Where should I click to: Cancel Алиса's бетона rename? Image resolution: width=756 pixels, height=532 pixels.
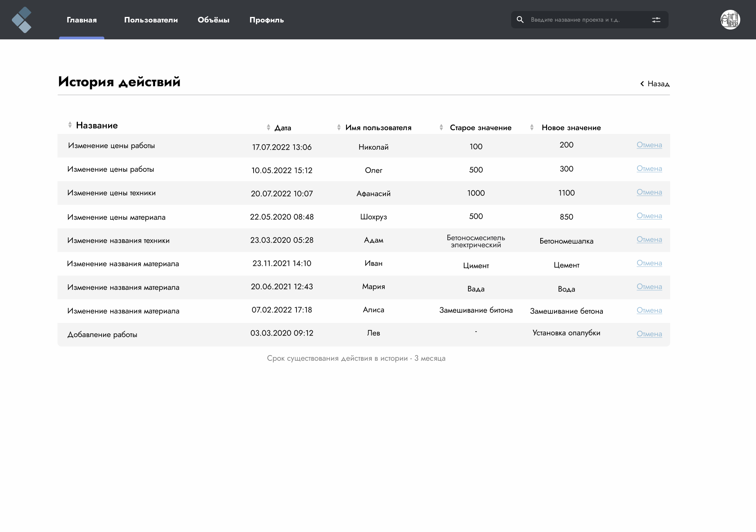tap(649, 310)
